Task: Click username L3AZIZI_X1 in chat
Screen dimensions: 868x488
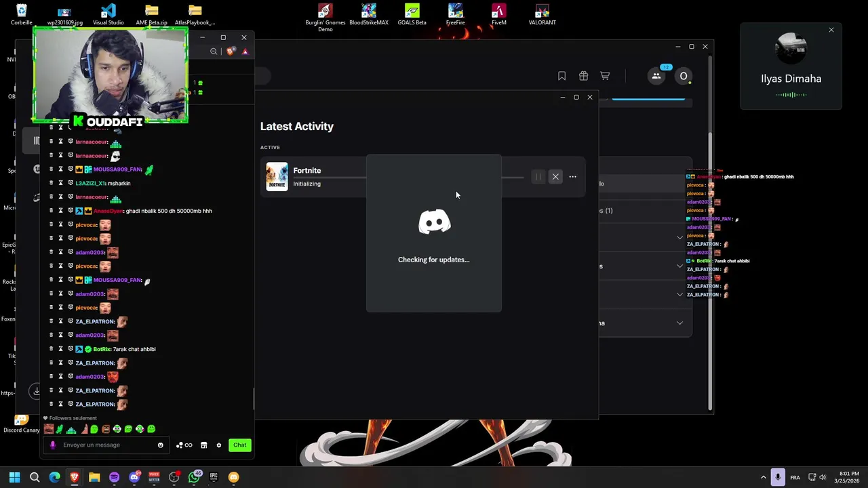Action: pos(90,183)
